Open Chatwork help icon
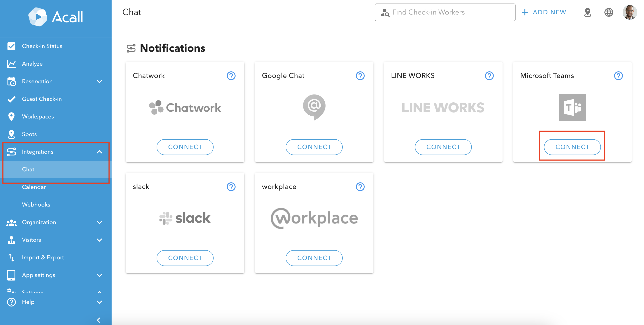 [x=231, y=76]
